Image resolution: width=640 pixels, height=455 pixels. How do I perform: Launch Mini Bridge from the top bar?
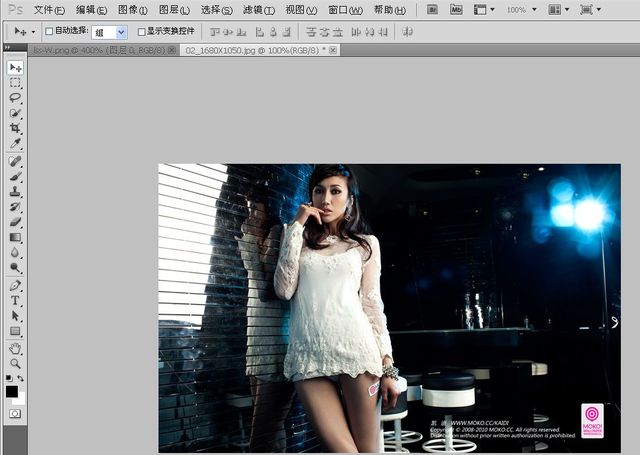tap(456, 9)
